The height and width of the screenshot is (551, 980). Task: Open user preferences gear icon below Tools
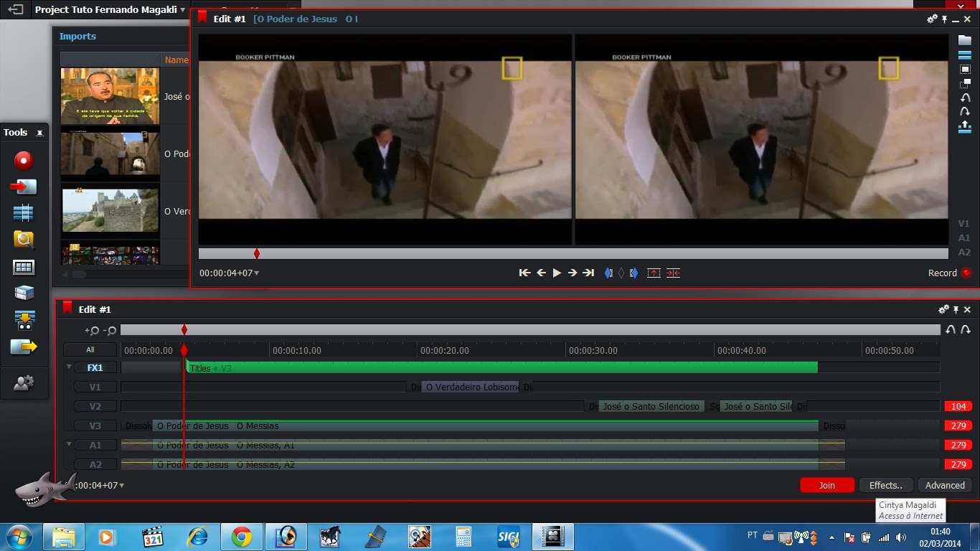click(24, 383)
